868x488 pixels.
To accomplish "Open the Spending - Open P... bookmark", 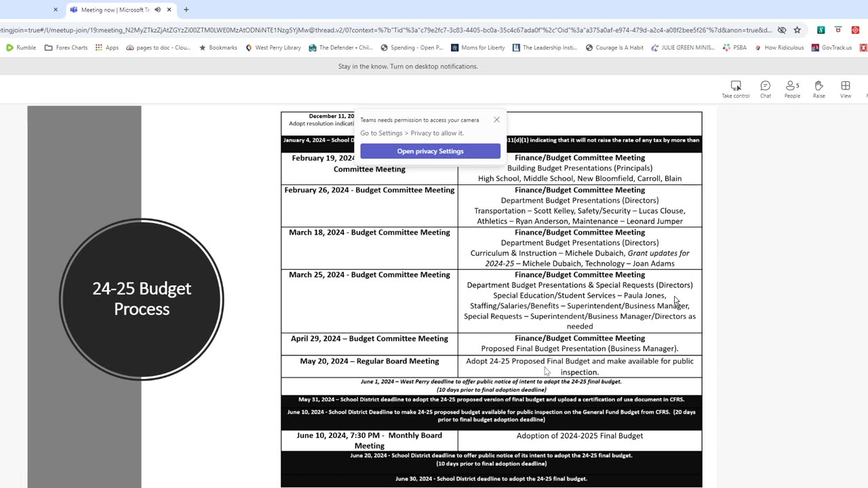I will click(x=412, y=47).
